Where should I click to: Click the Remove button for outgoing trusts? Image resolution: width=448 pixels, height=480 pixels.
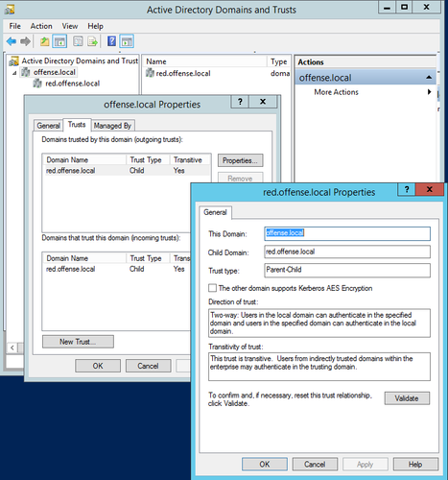coord(240,179)
